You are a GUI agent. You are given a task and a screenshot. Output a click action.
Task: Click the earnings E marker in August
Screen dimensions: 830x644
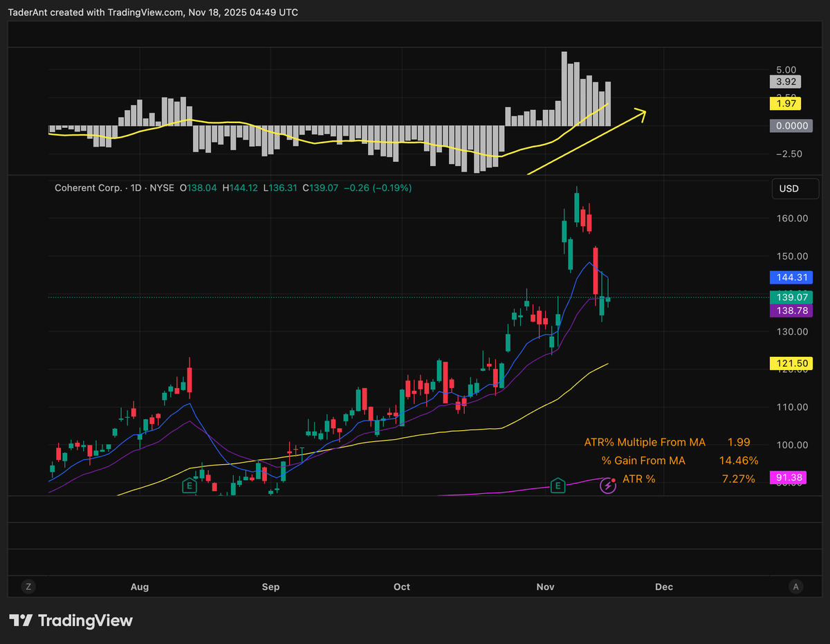click(189, 486)
